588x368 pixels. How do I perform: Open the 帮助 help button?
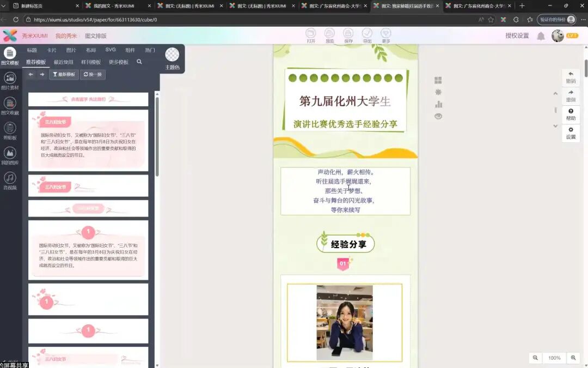(x=571, y=114)
